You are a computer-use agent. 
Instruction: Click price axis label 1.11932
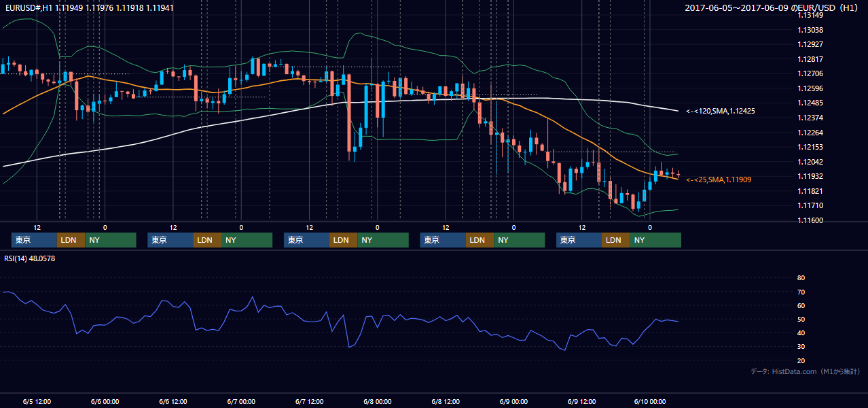pyautogui.click(x=810, y=176)
